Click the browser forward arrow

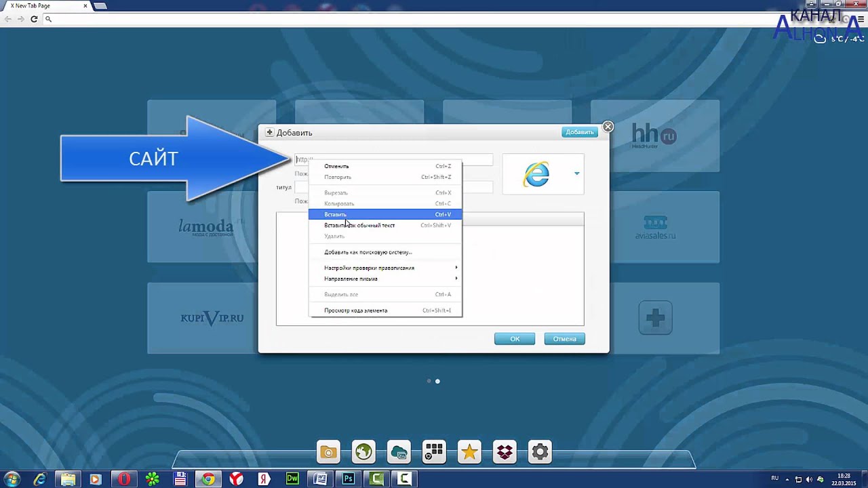pyautogui.click(x=21, y=19)
